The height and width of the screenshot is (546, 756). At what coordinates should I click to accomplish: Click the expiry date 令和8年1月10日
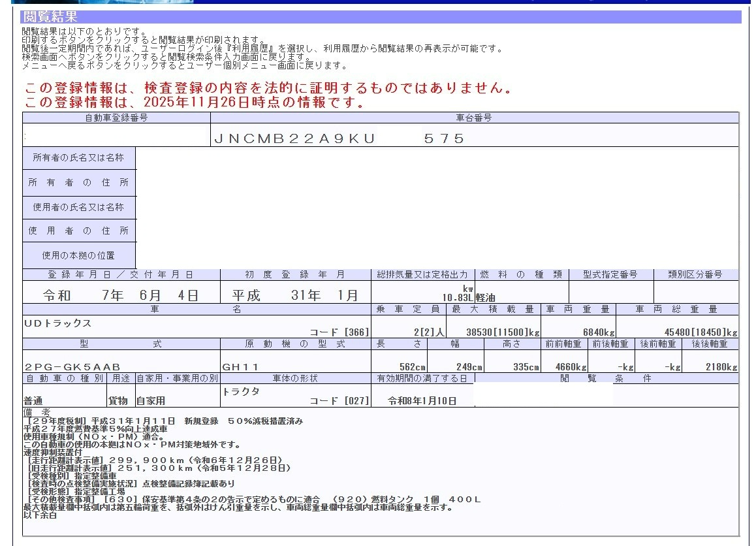(x=422, y=400)
